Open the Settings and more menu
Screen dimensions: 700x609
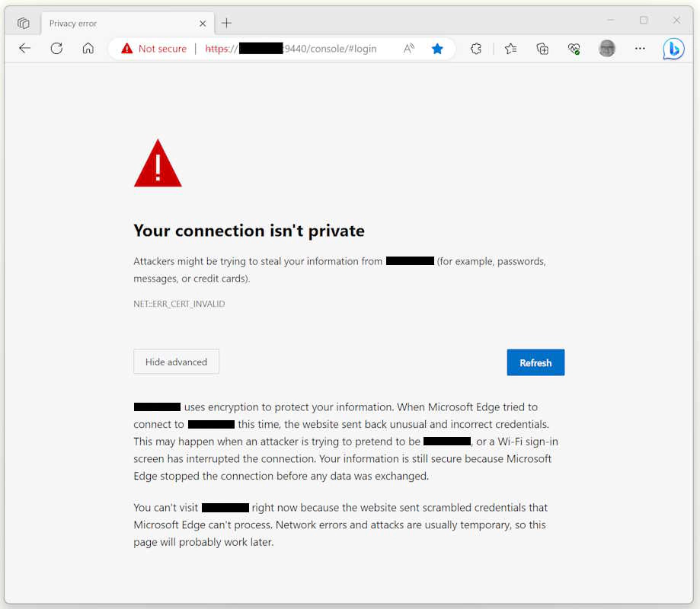coord(640,49)
